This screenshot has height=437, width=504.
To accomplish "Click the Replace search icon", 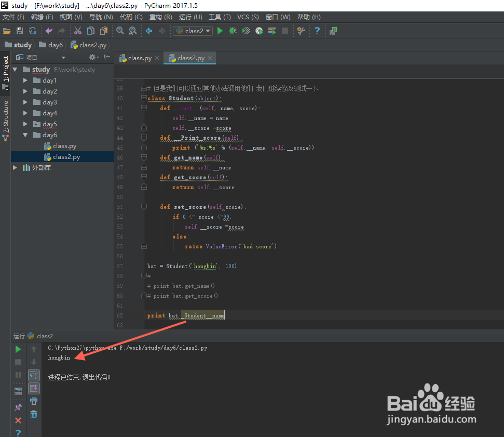I will click(132, 31).
